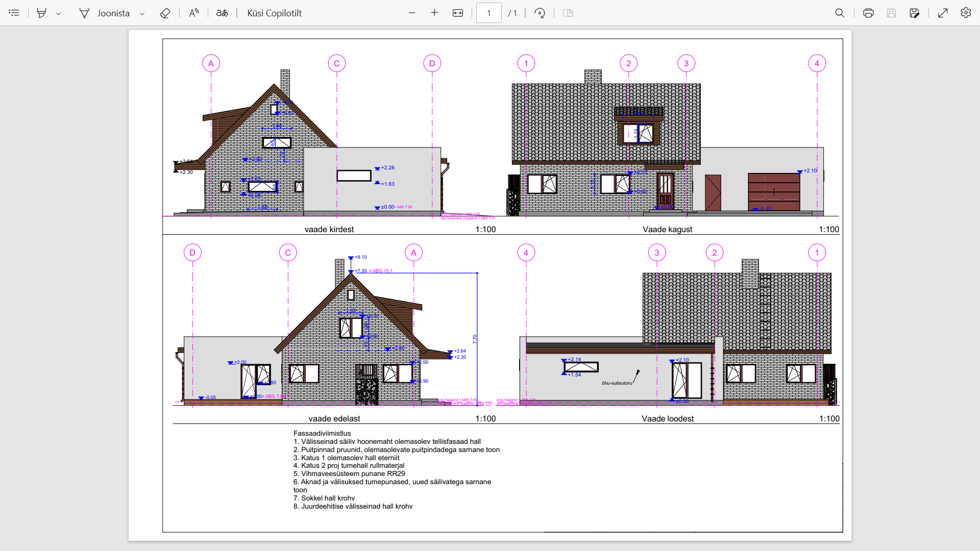
Task: Zoom in with the plus button
Action: click(434, 13)
